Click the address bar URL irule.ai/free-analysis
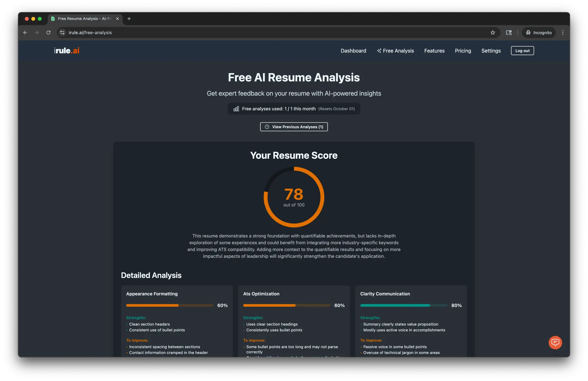 pos(90,32)
